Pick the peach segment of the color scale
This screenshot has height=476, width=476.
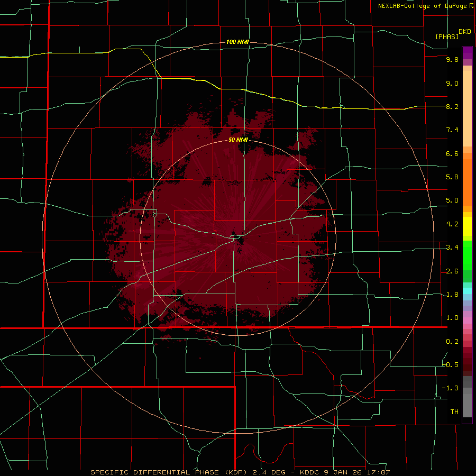coord(467,108)
